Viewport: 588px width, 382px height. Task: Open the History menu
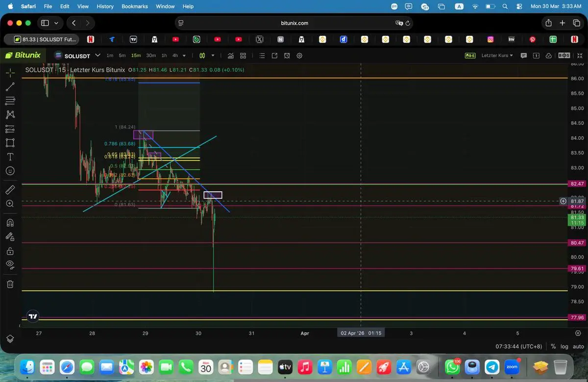[105, 6]
